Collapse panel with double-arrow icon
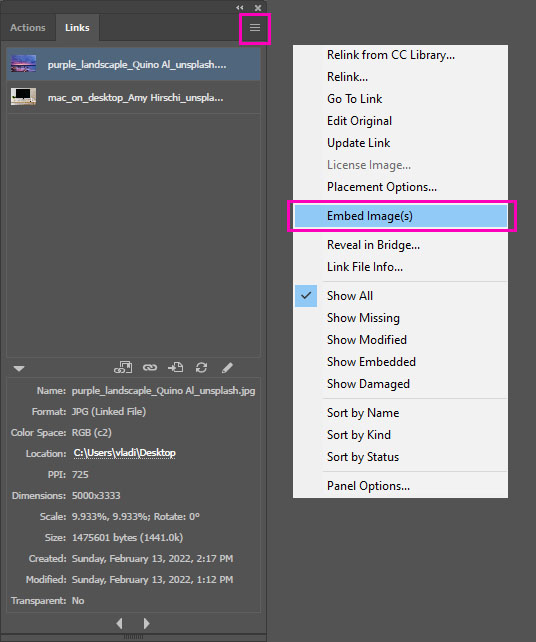 [240, 8]
